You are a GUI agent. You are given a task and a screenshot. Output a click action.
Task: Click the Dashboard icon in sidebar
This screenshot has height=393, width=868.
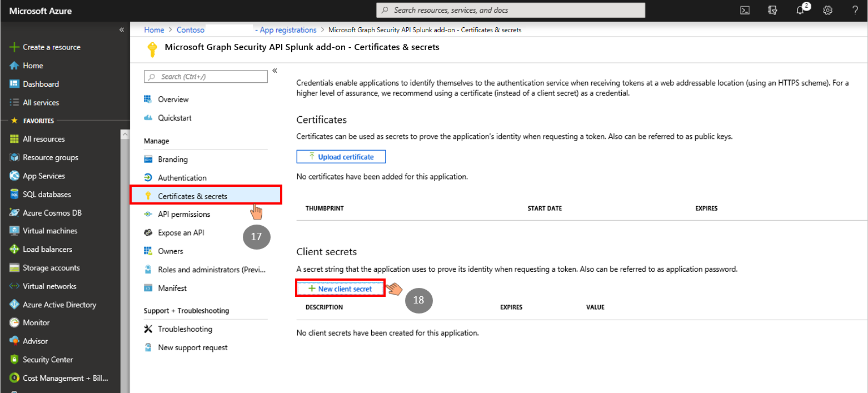(x=14, y=84)
